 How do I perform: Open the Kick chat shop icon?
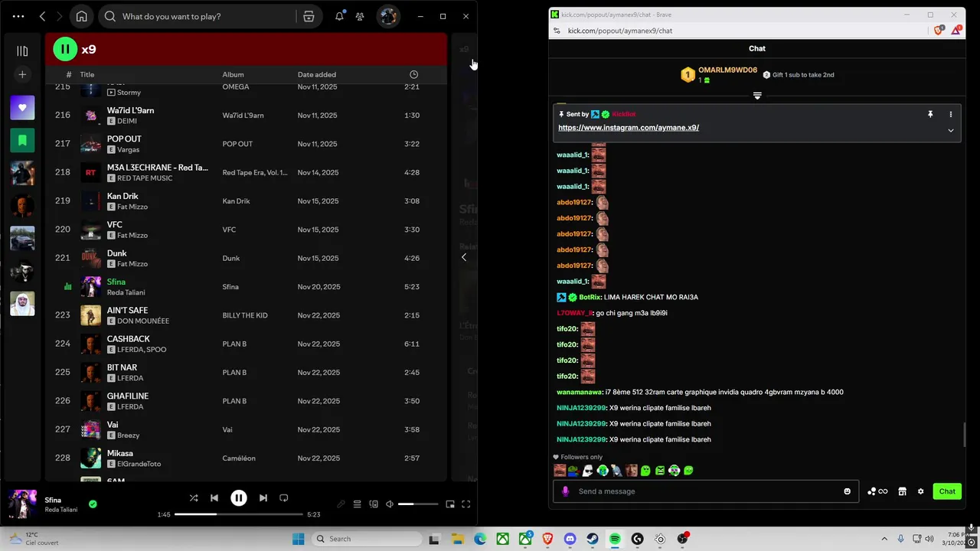[x=902, y=491]
